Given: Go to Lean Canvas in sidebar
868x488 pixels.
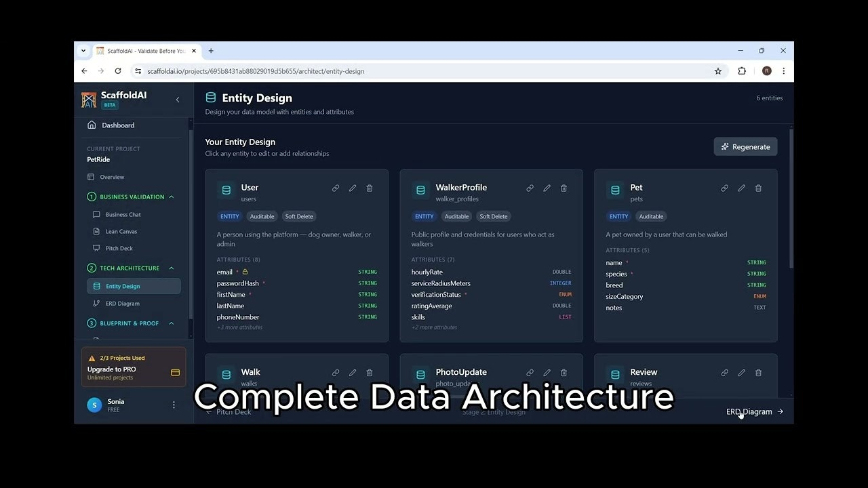Looking at the screenshot, I should 121,232.
